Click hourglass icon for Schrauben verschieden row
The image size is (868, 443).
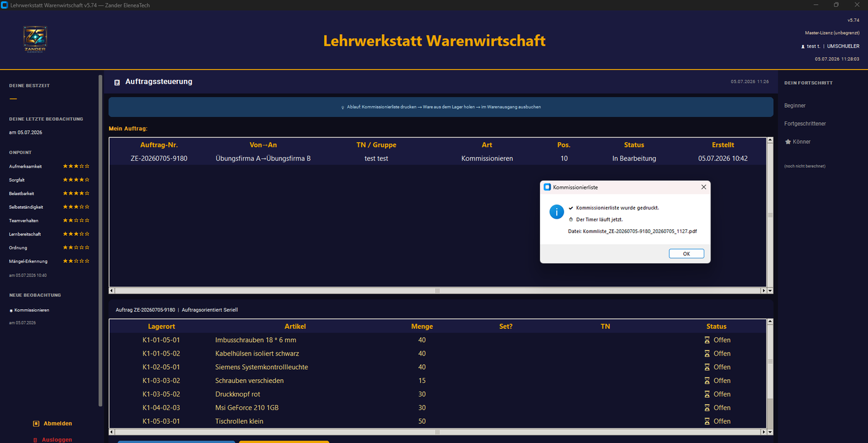pyautogui.click(x=707, y=380)
